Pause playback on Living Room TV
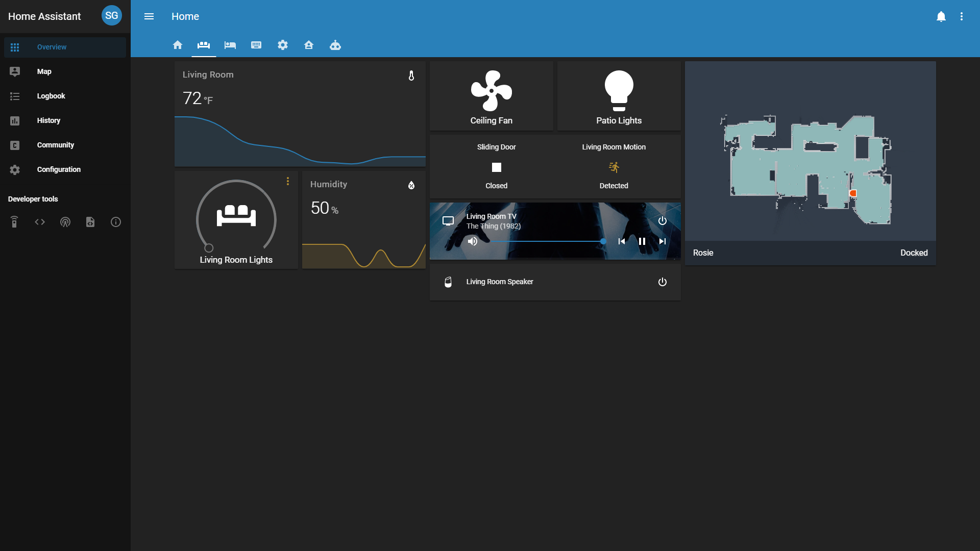980x551 pixels. (x=642, y=241)
